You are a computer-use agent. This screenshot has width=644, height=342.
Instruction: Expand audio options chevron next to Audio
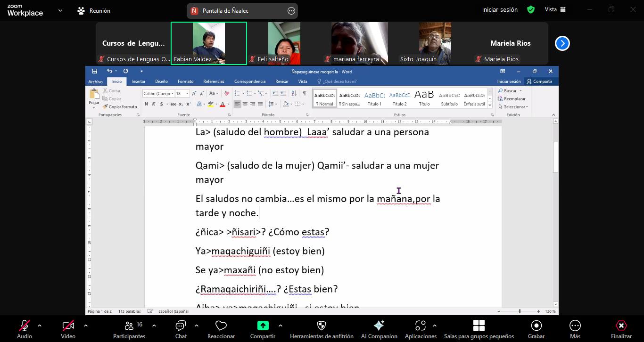(x=40, y=325)
